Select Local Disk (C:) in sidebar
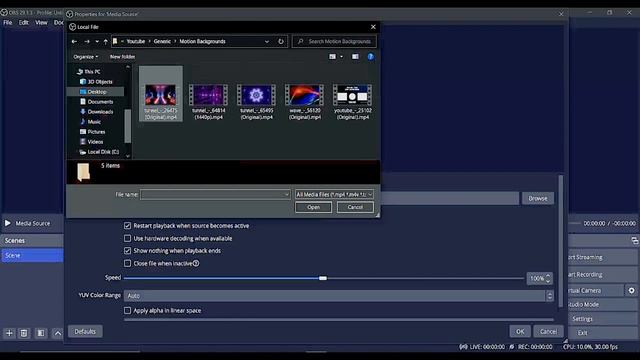Screen dimensions: 640x360 (x=99, y=152)
